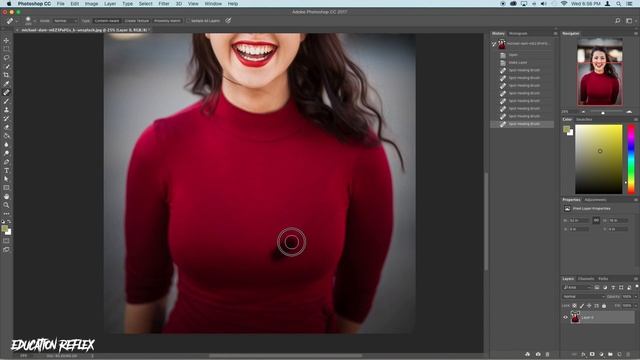This screenshot has height=360, width=640.
Task: Swap foreground and background colors in toolbar
Action: (9, 222)
